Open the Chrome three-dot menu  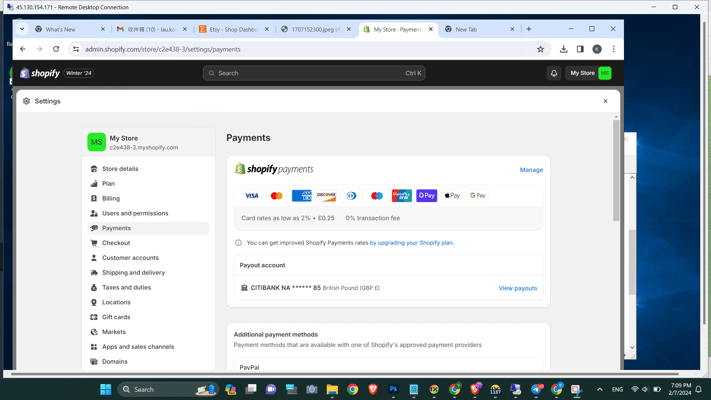pyautogui.click(x=614, y=49)
